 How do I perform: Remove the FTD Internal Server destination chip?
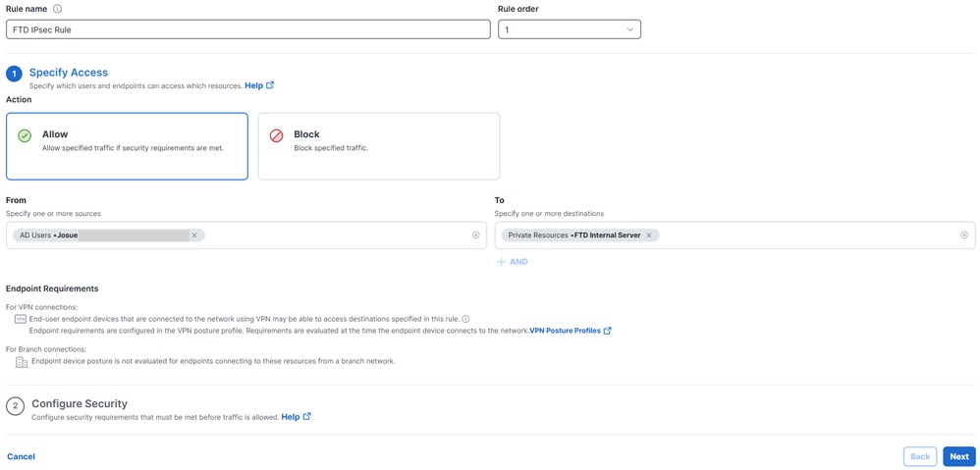(x=649, y=235)
